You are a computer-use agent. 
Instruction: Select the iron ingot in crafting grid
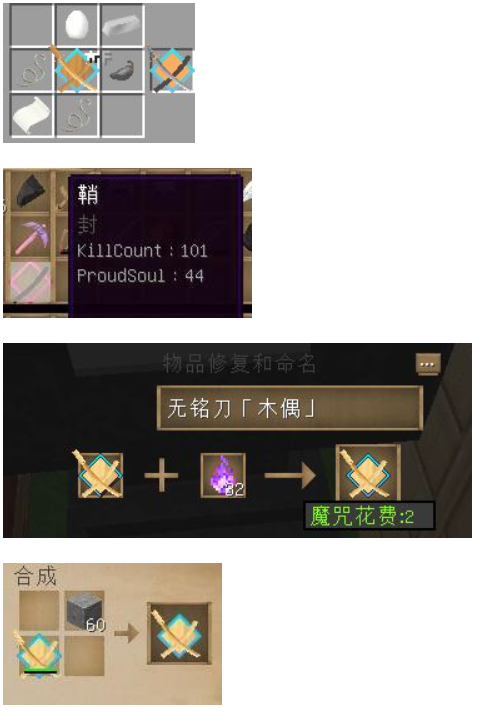[x=121, y=25]
